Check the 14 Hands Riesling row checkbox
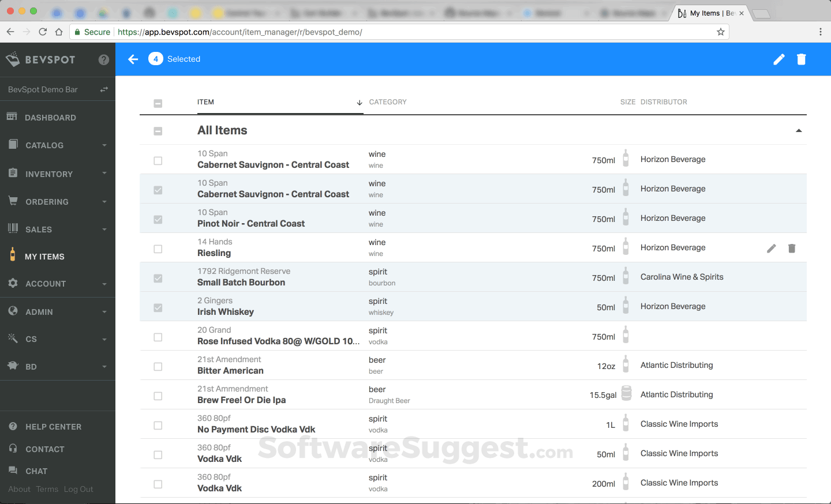The width and height of the screenshot is (831, 504). (x=158, y=248)
